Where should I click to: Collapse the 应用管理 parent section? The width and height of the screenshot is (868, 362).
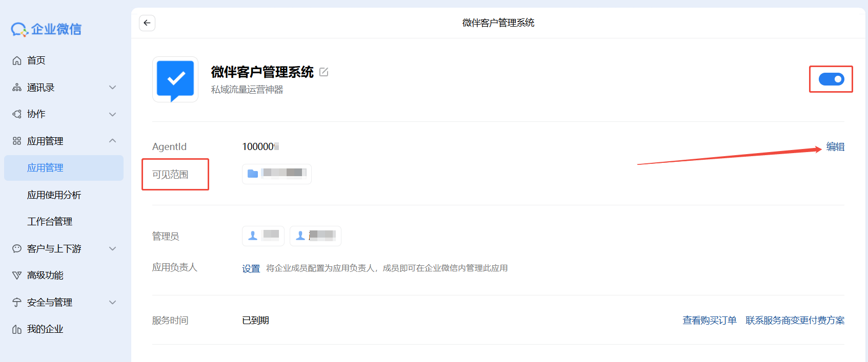[x=64, y=141]
